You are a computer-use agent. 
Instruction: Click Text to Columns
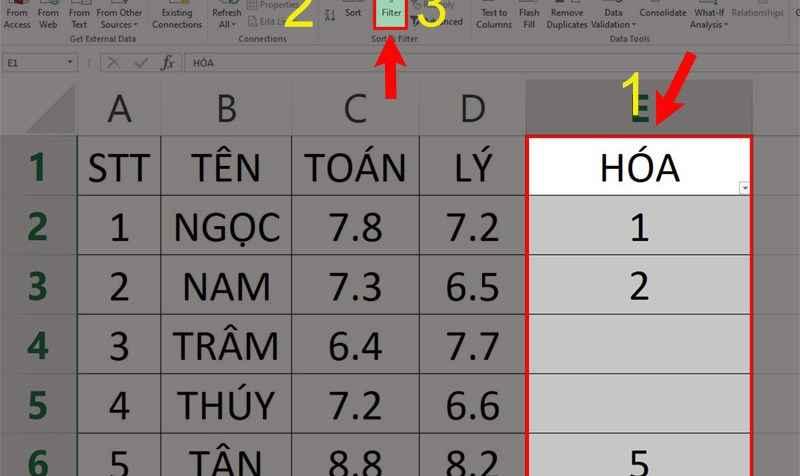[x=493, y=15]
